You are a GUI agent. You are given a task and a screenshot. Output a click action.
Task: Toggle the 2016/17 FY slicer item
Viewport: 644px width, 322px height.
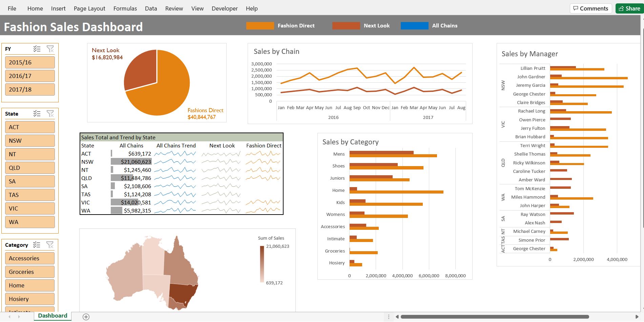(30, 76)
